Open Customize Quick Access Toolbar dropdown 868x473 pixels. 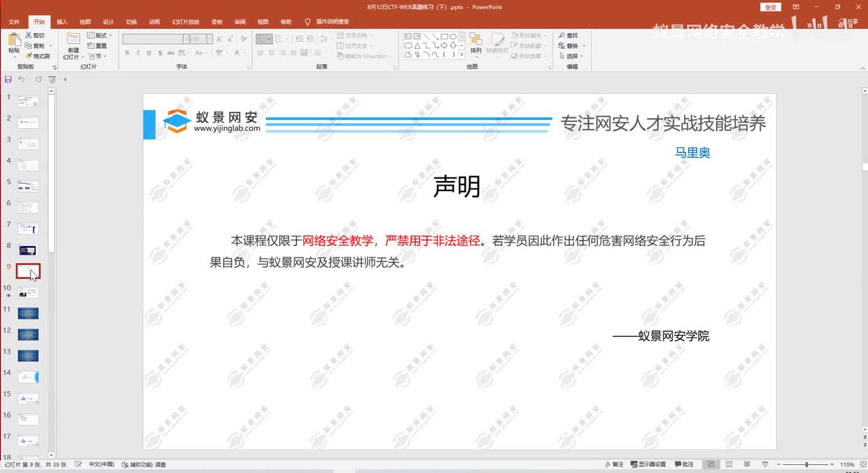66,79
